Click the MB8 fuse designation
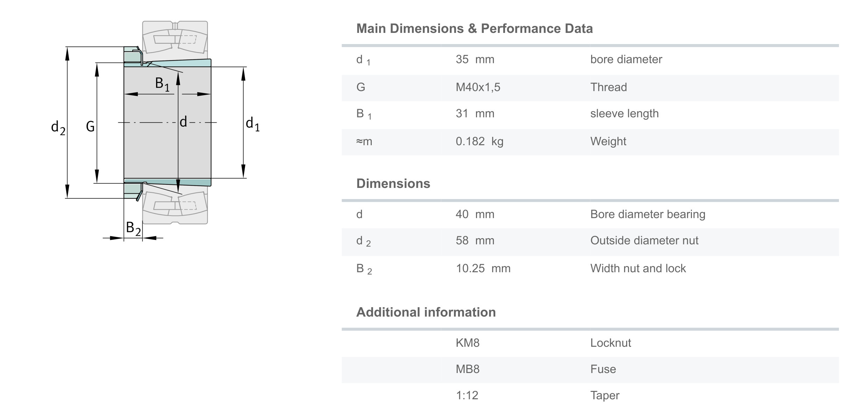Screen dimensions: 868x415 pos(467,369)
